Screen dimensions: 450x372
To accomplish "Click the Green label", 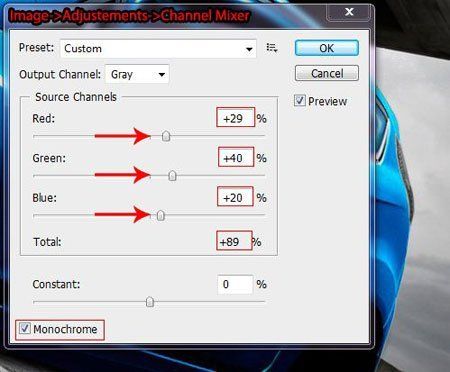I will pyautogui.click(x=49, y=158).
